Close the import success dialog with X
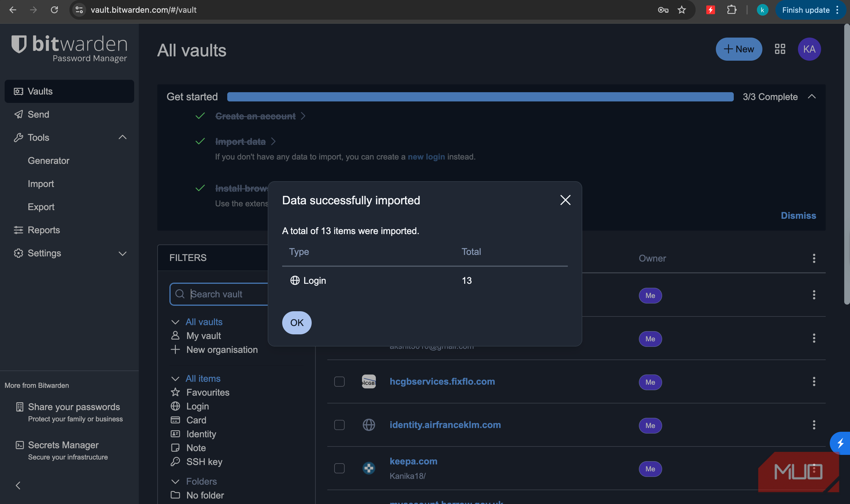 565,200
